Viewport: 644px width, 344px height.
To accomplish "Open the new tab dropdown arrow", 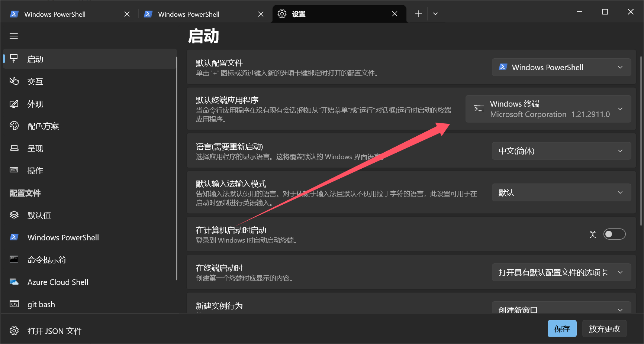I will pos(435,14).
